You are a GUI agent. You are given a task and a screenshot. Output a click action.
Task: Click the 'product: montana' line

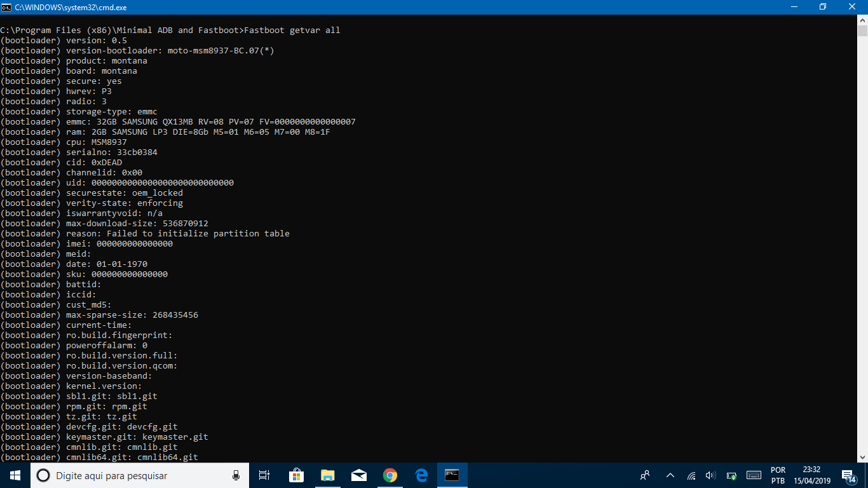74,61
